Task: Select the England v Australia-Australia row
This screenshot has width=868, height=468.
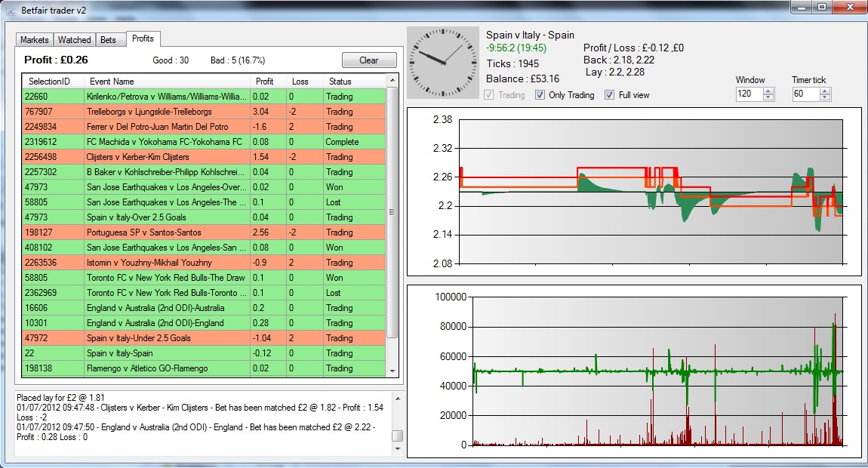Action: click(204, 308)
